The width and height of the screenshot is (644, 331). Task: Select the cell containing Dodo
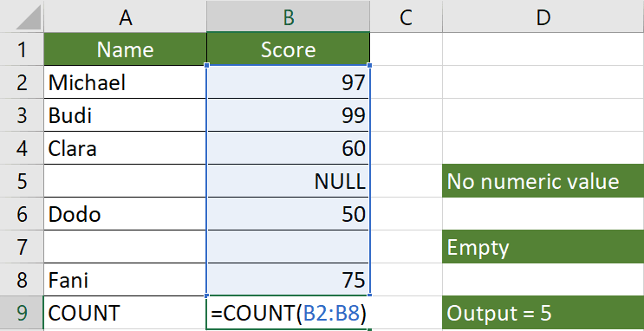click(126, 213)
